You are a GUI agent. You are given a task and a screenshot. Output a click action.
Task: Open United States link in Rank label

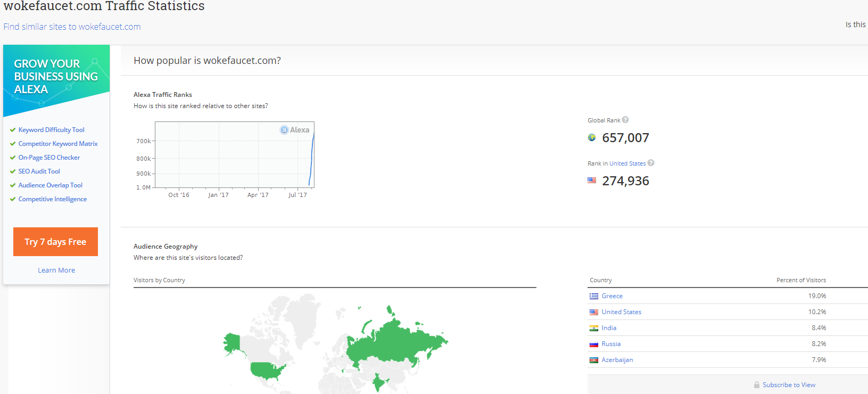pos(627,163)
